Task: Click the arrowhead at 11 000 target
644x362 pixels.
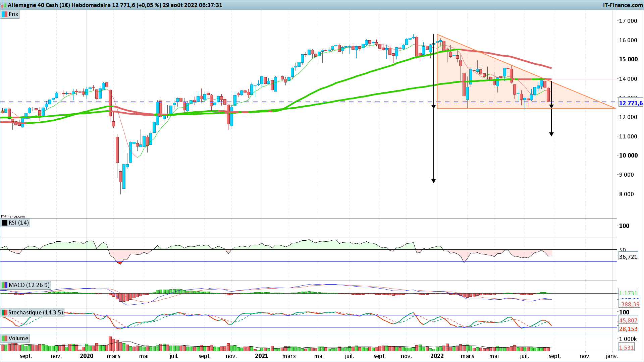Action: [551, 134]
